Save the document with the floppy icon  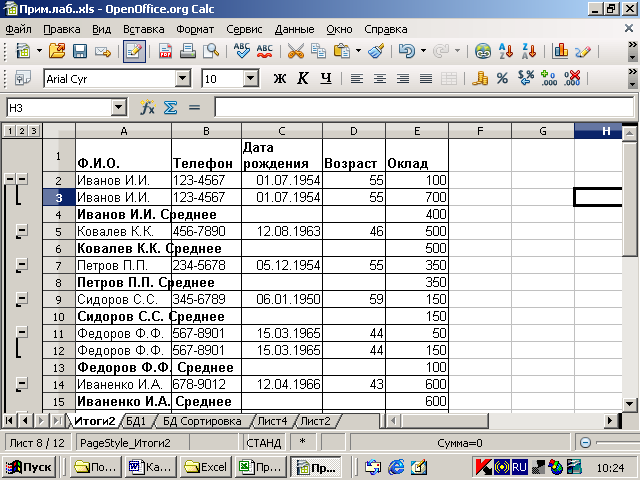click(80, 51)
